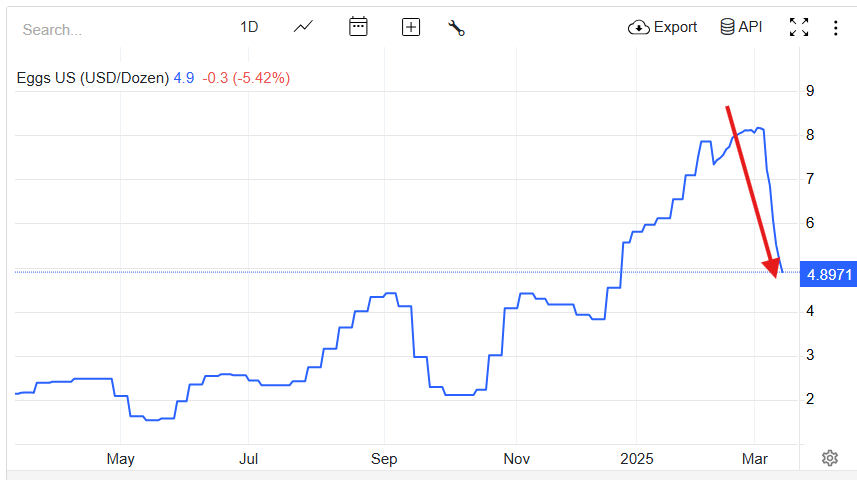857x480 pixels.
Task: Click the Mar label on time axis
Action: [753, 459]
